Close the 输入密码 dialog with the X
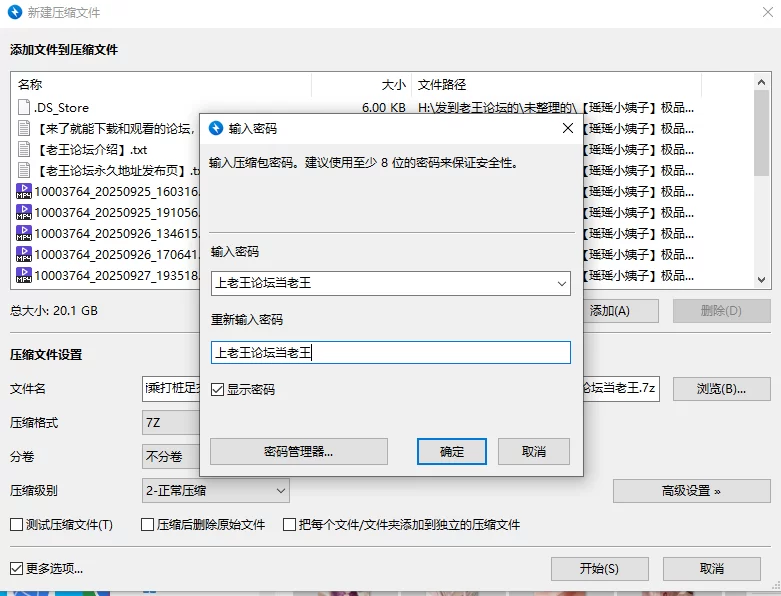Image resolution: width=781 pixels, height=596 pixels. tap(567, 129)
